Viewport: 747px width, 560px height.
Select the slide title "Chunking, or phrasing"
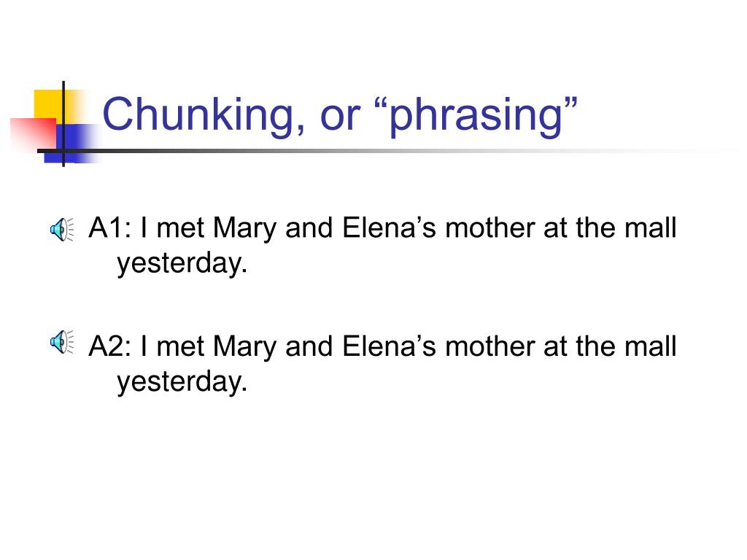(340, 114)
